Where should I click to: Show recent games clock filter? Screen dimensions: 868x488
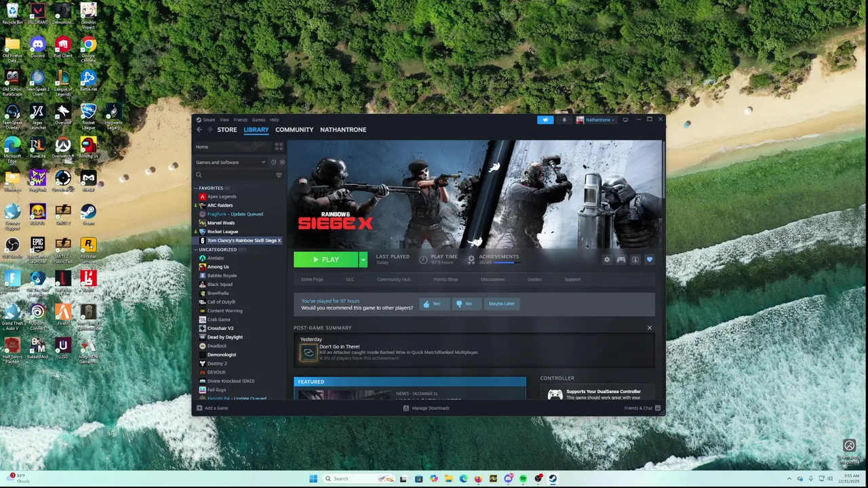click(x=274, y=162)
